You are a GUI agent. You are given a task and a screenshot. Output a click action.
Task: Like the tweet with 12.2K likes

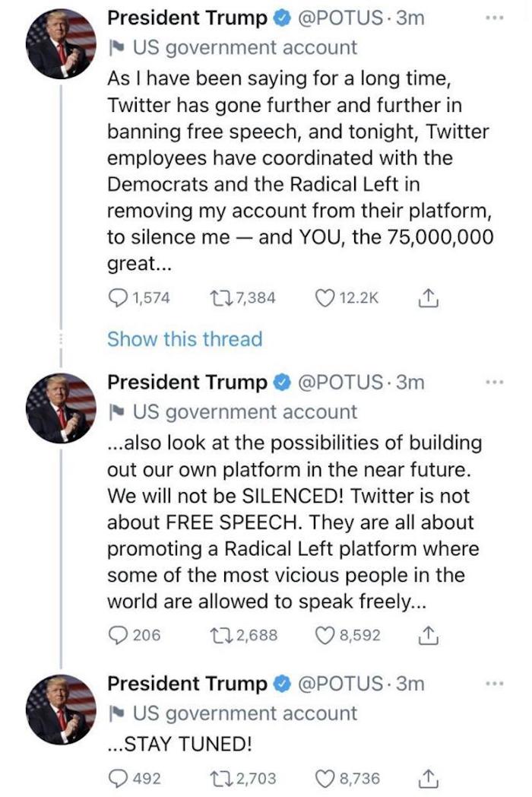click(324, 299)
